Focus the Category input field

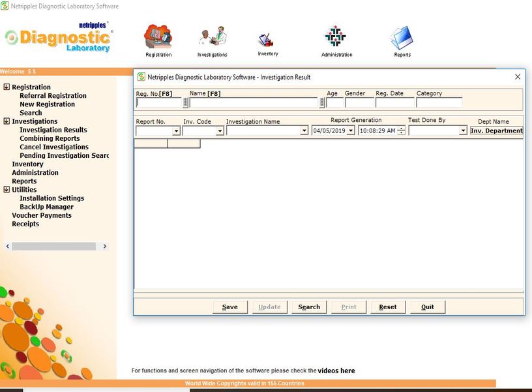tap(439, 102)
